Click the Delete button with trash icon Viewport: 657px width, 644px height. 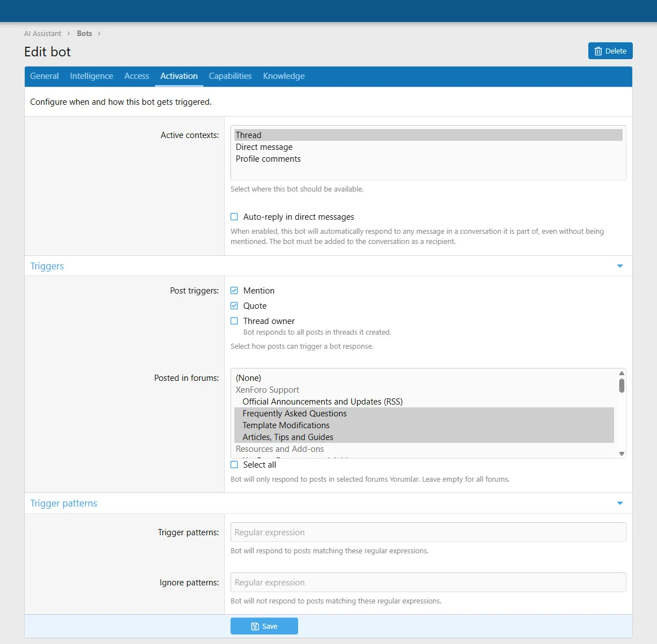(x=610, y=51)
